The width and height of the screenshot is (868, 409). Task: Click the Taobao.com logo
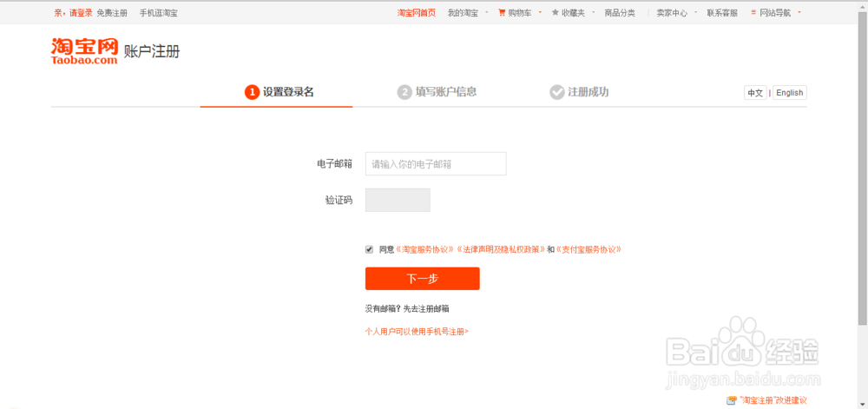click(x=84, y=51)
